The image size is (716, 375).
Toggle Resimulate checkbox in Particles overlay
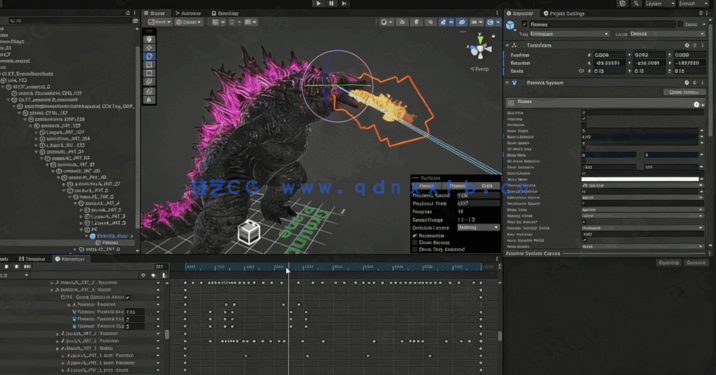pyautogui.click(x=415, y=236)
